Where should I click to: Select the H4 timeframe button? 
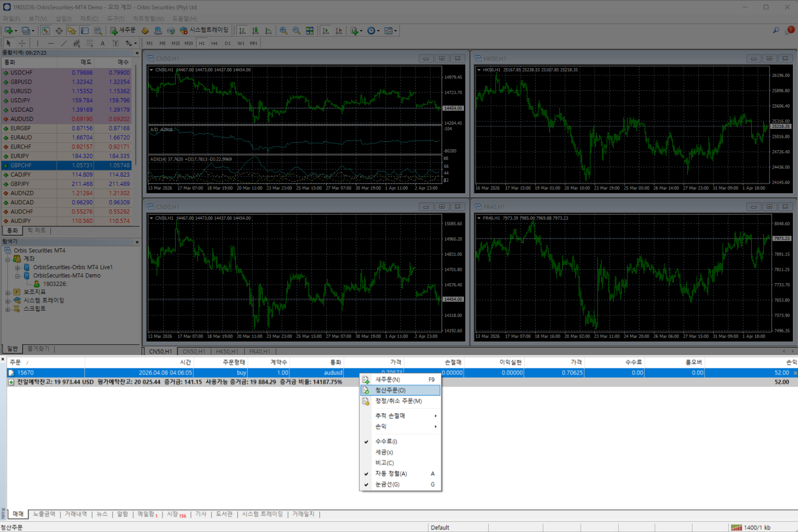215,43
